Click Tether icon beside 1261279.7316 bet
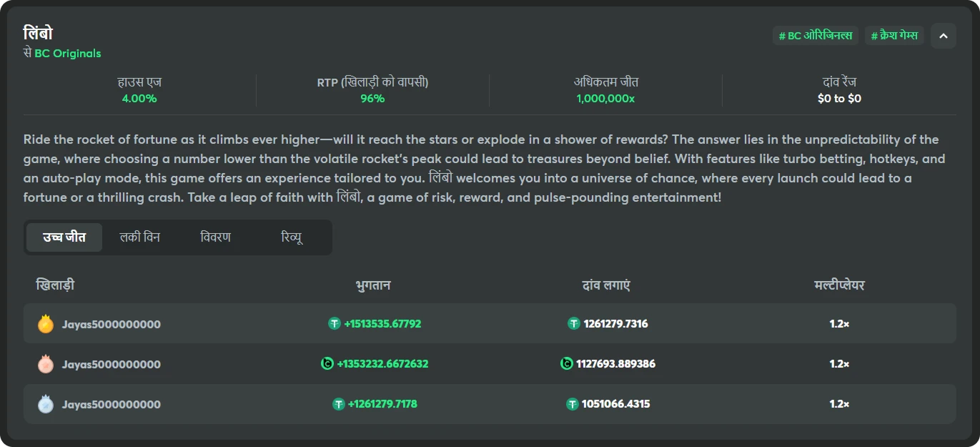 click(x=573, y=324)
